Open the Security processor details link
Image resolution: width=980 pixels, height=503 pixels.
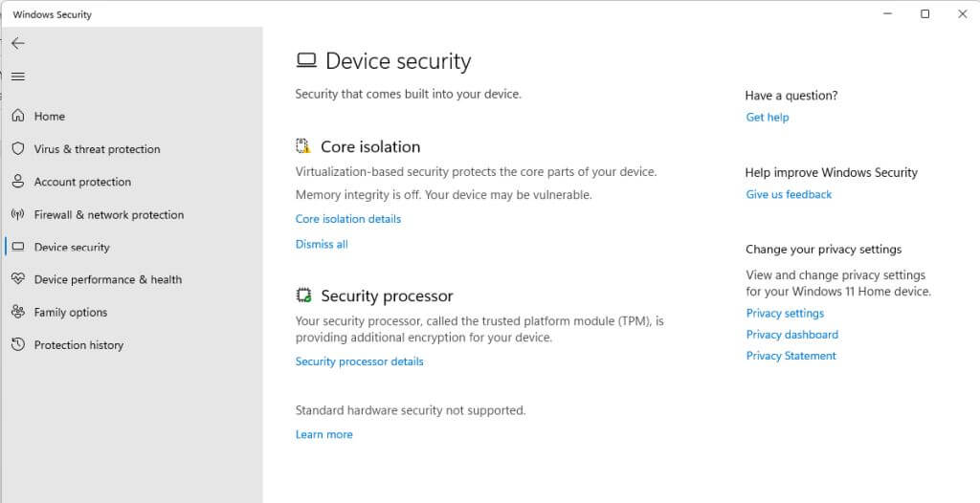coord(359,361)
